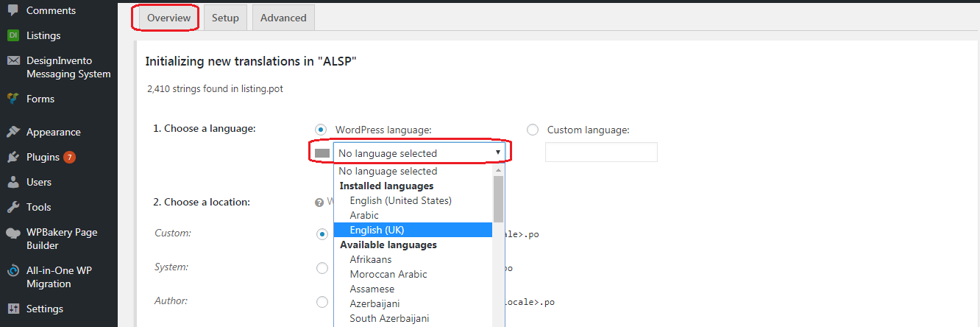
Task: Click the language dropdown arrow
Action: pos(498,152)
